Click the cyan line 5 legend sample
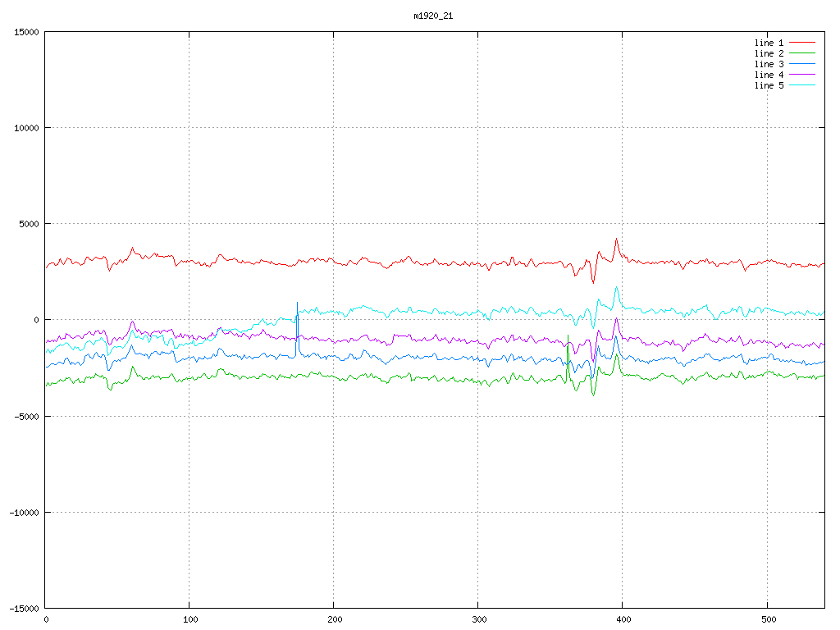Screen dimensions: 840x630 (x=802, y=85)
